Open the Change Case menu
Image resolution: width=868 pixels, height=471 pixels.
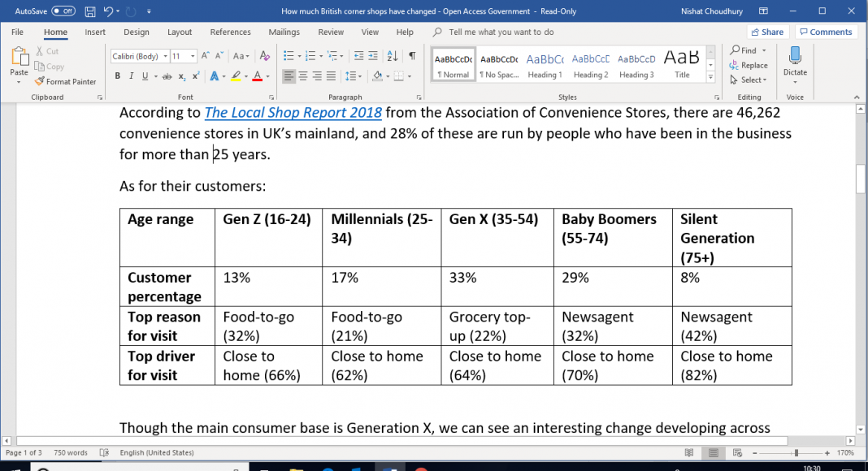(x=241, y=56)
